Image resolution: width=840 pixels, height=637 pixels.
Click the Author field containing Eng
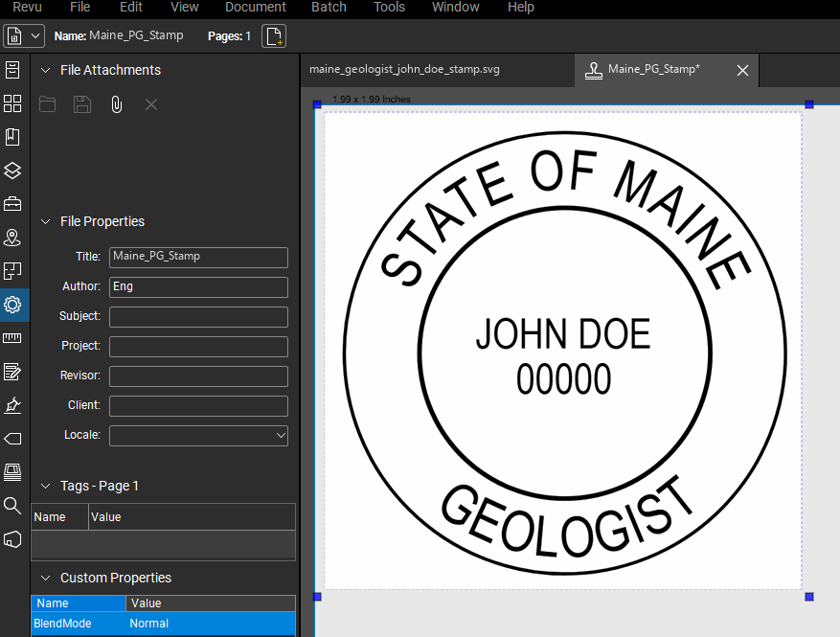(x=199, y=287)
